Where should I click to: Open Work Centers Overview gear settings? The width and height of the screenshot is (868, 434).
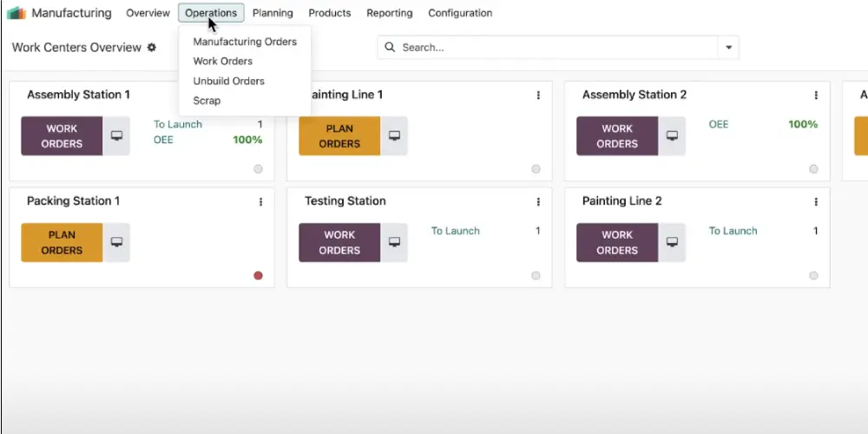152,48
